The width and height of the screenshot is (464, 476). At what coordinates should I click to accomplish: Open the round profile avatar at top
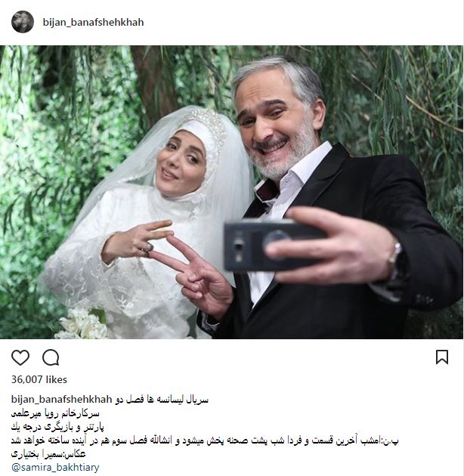coord(23,22)
